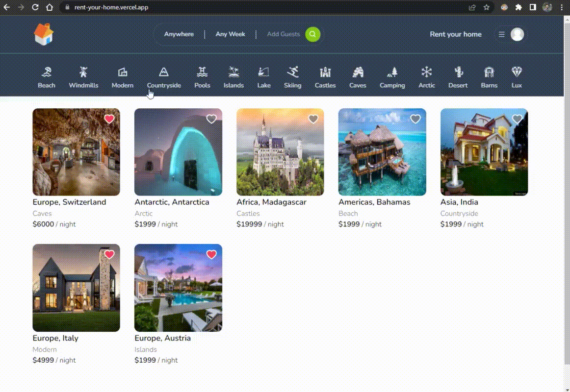Click the orange house site logo
This screenshot has width=570, height=392.
point(44,34)
